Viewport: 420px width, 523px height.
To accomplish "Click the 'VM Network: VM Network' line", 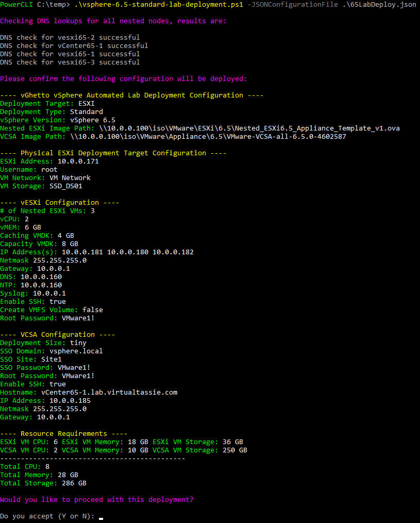I will pyautogui.click(x=45, y=178).
